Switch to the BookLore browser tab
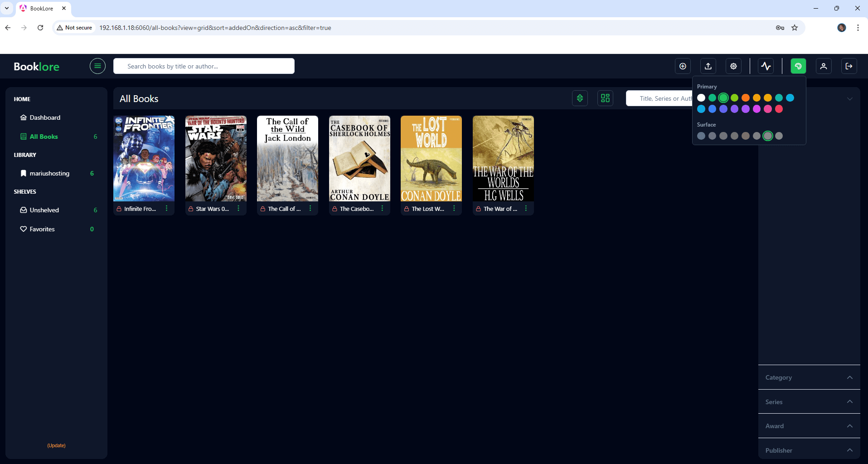 click(x=44, y=9)
